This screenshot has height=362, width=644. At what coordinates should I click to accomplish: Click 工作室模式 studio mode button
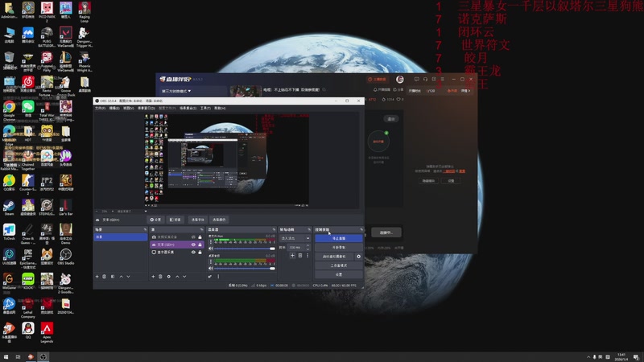tap(339, 265)
